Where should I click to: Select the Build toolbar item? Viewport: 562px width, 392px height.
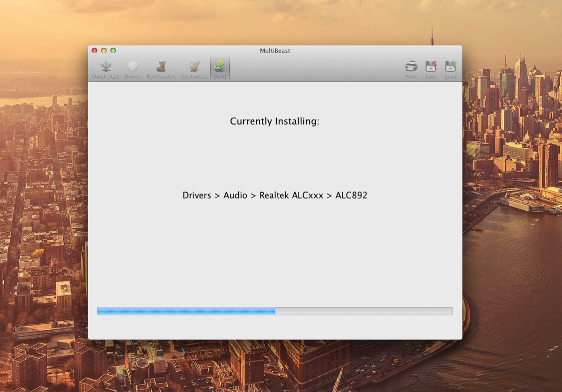click(x=220, y=69)
